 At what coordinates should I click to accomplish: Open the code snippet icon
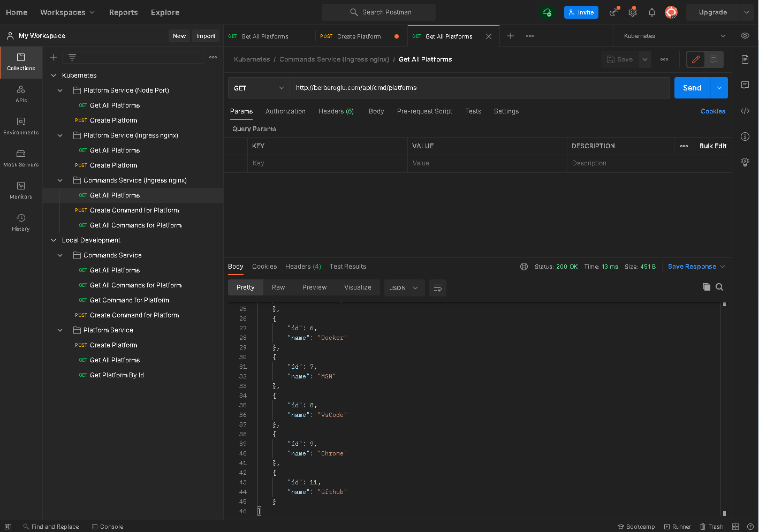pos(745,111)
